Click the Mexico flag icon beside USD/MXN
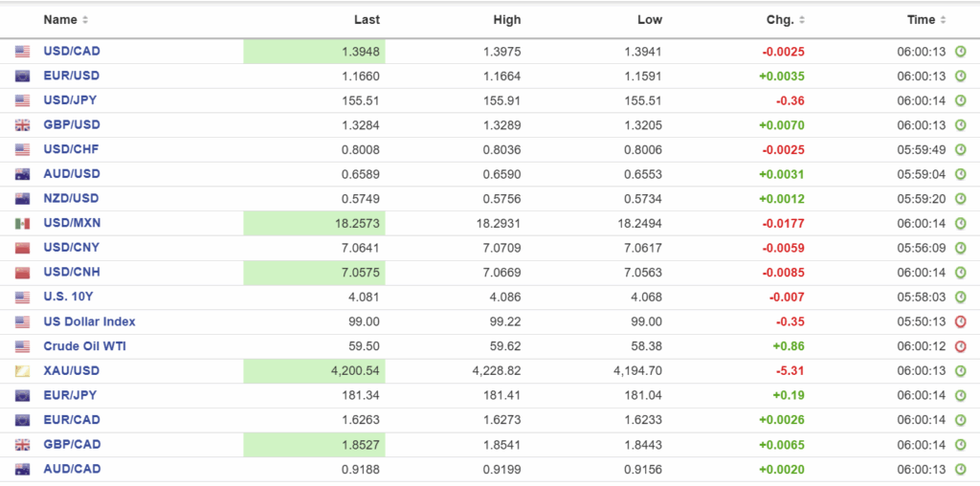 [x=22, y=224]
